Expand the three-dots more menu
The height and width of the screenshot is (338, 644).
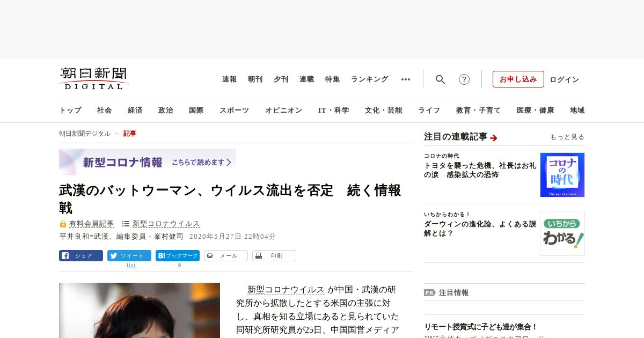[406, 79]
